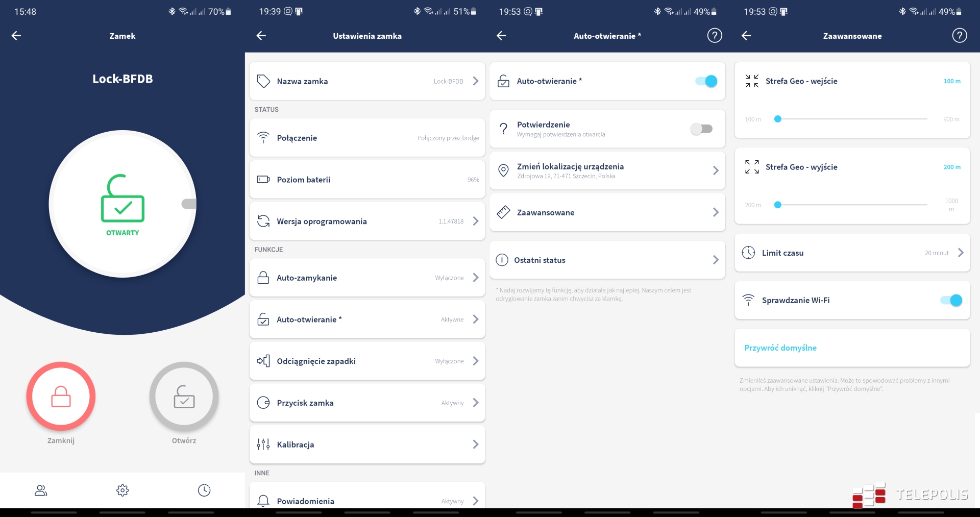
Task: Open the users icon in bottom bar
Action: click(41, 490)
